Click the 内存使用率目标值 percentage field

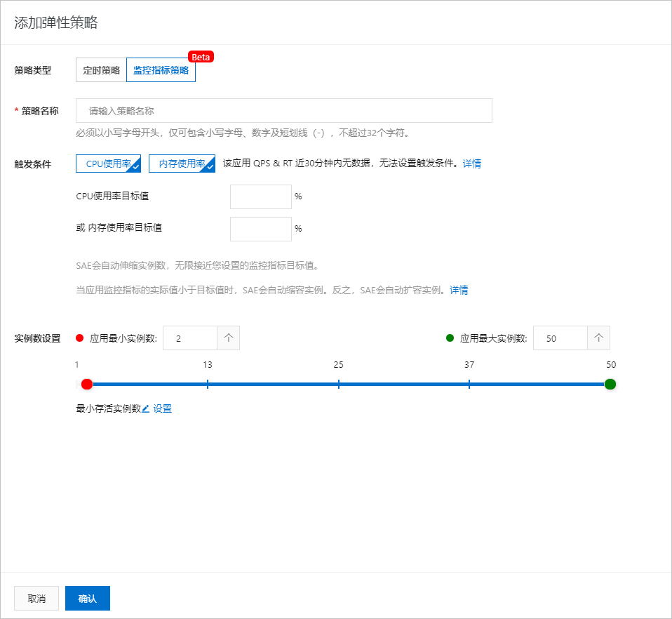tap(260, 229)
